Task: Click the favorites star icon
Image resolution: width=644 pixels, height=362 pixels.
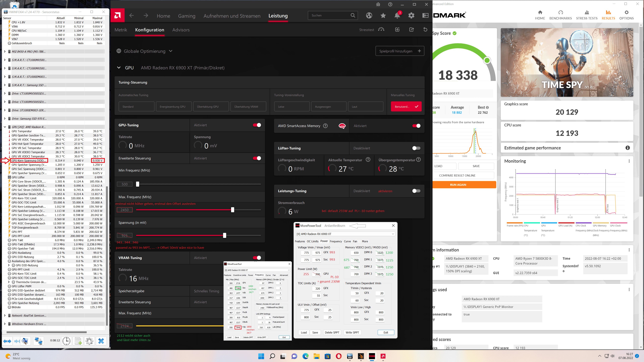Action: click(x=383, y=15)
